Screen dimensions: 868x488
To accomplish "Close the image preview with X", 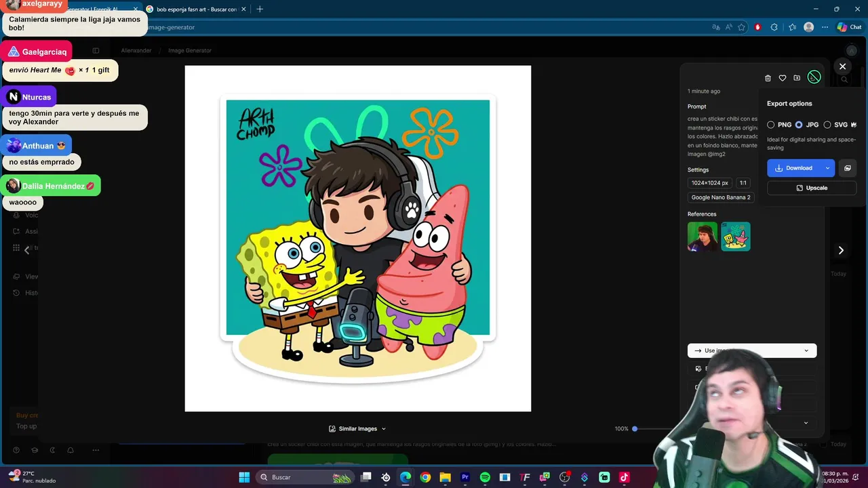I will [x=842, y=66].
